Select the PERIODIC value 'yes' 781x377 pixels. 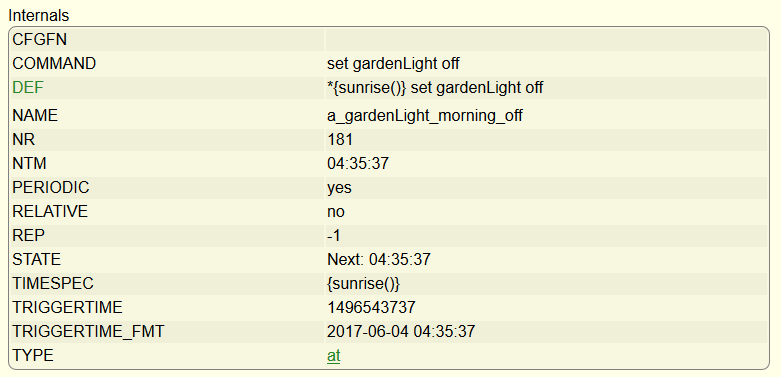pyautogui.click(x=339, y=188)
